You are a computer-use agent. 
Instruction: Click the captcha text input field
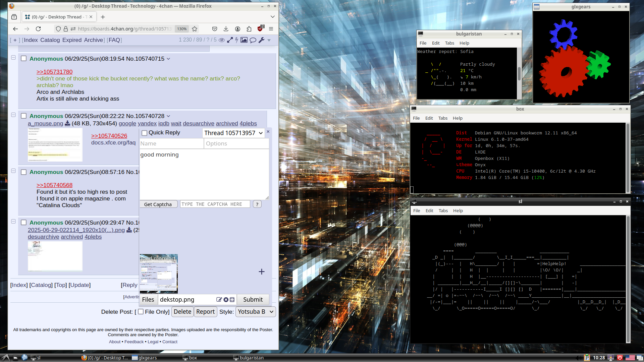(215, 204)
